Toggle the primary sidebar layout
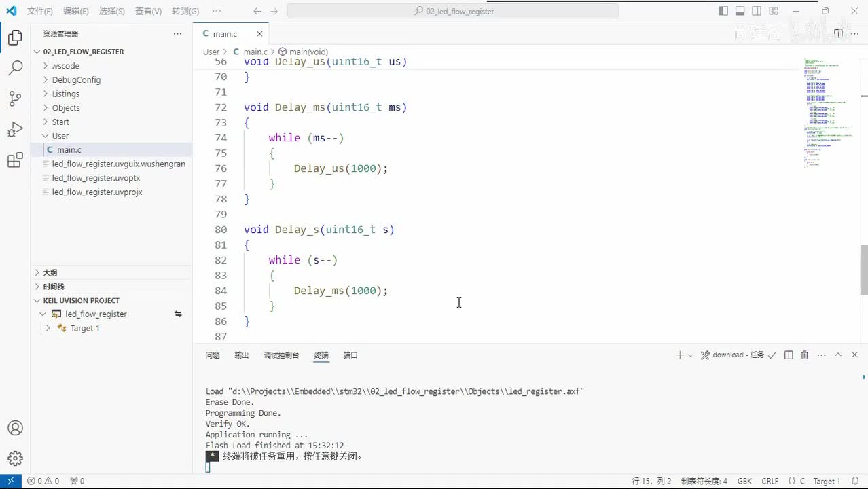868x489 pixels. [x=723, y=11]
